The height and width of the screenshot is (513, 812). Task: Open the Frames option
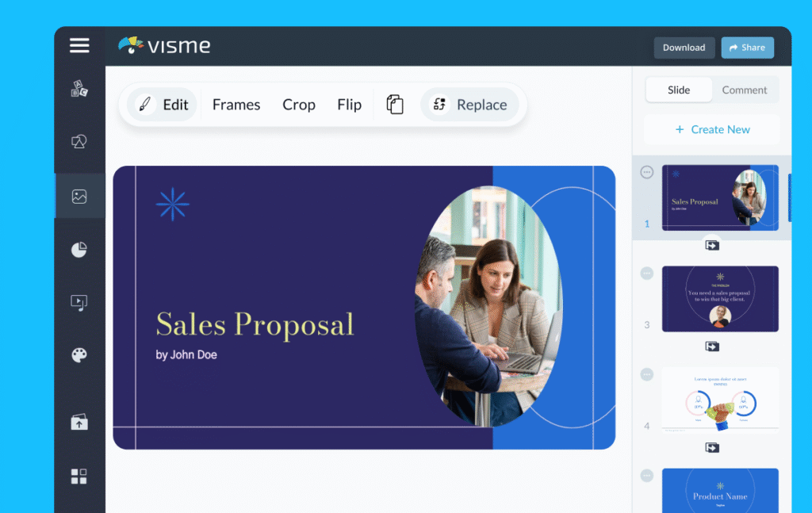236,105
